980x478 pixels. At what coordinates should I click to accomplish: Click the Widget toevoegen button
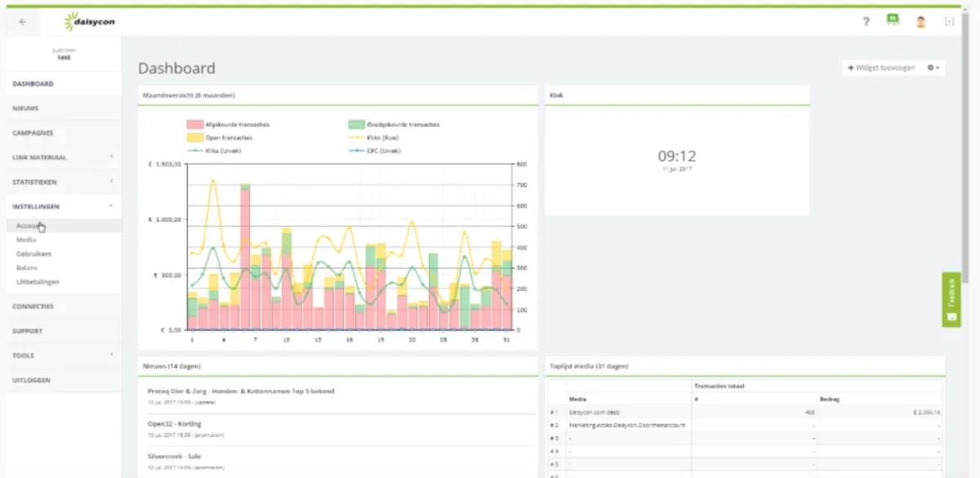[880, 68]
